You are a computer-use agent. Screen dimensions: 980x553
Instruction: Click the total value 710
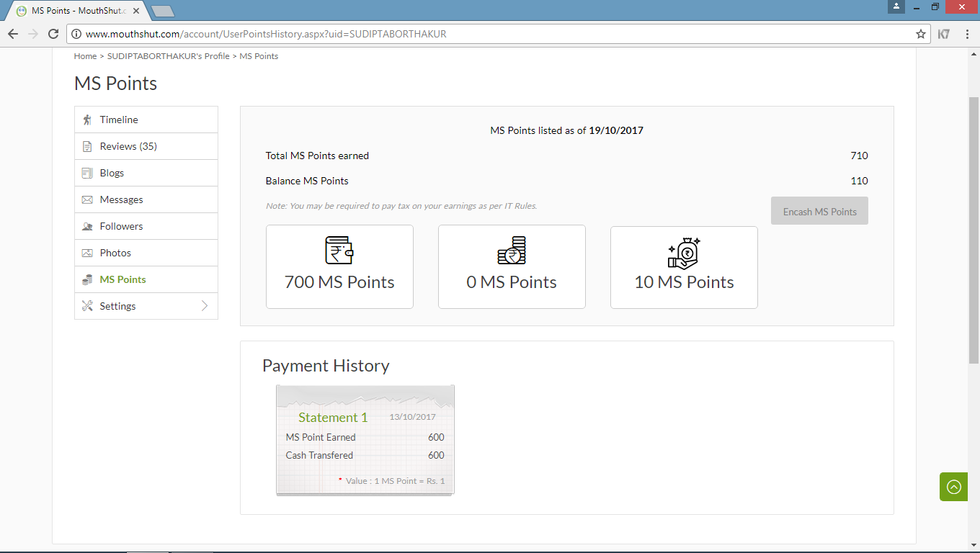click(859, 156)
